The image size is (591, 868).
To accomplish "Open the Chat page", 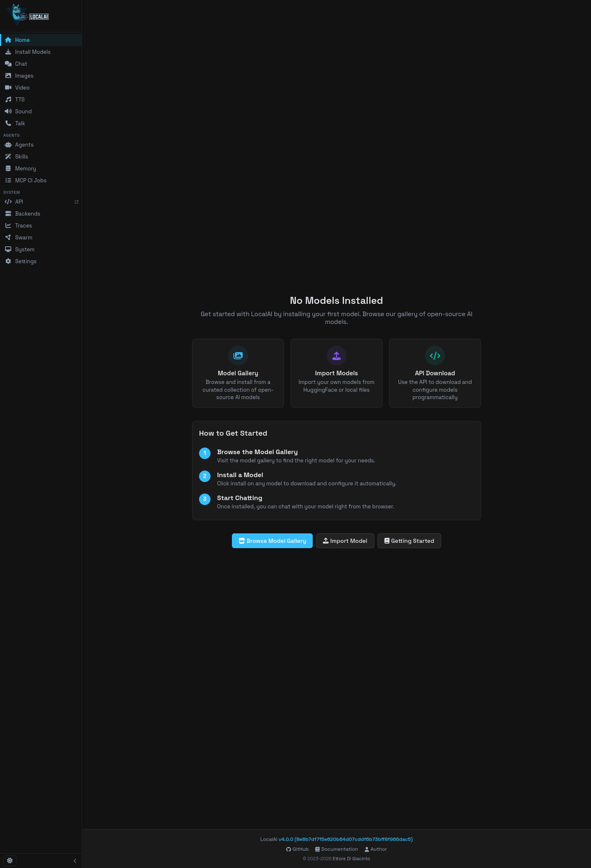I will click(x=41, y=64).
